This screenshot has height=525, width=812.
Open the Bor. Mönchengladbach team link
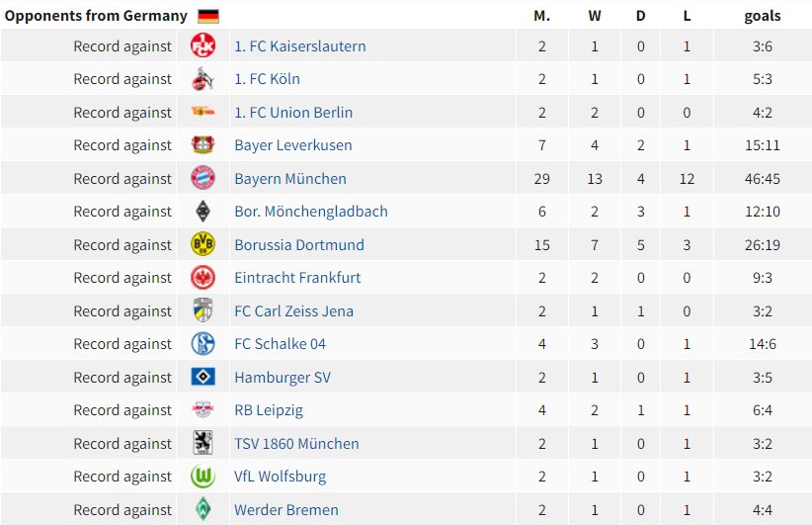[x=311, y=212]
